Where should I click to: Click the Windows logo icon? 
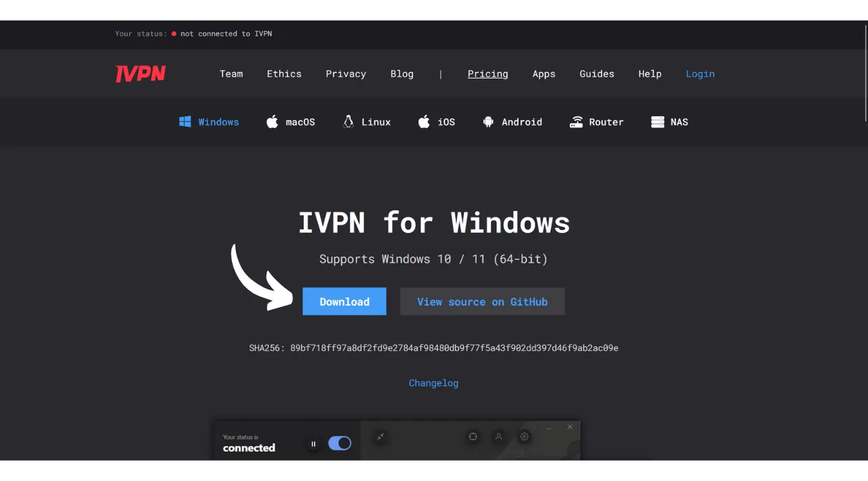click(184, 122)
